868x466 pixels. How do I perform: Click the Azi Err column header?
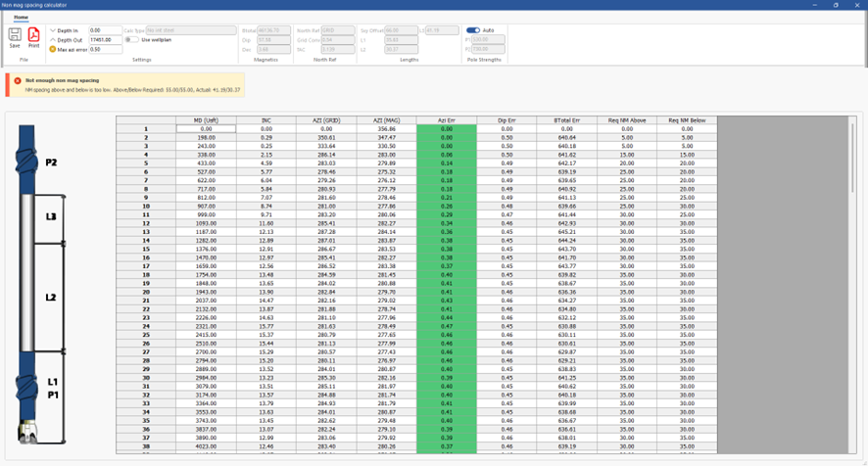point(446,120)
